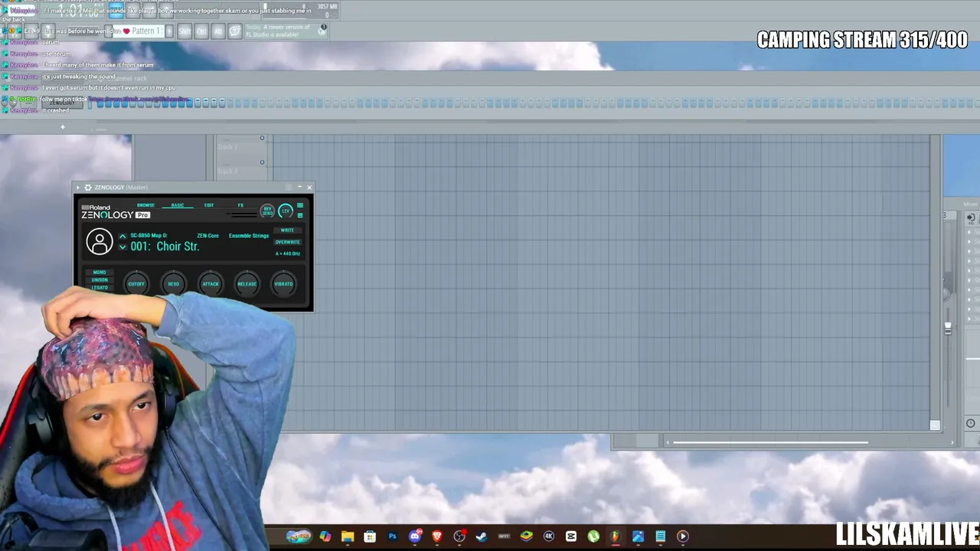Adjust the ATTACK knob
Image resolution: width=980 pixels, height=551 pixels.
tap(211, 284)
